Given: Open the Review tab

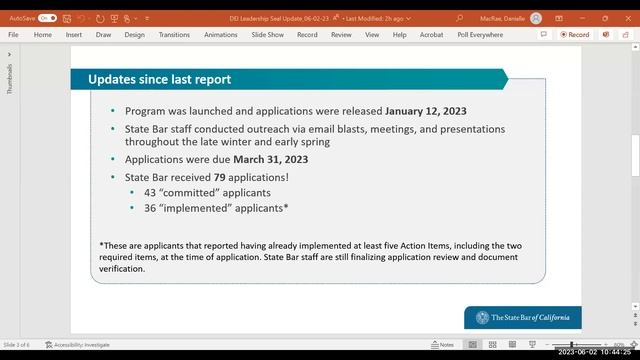Looking at the screenshot, I should tap(341, 35).
